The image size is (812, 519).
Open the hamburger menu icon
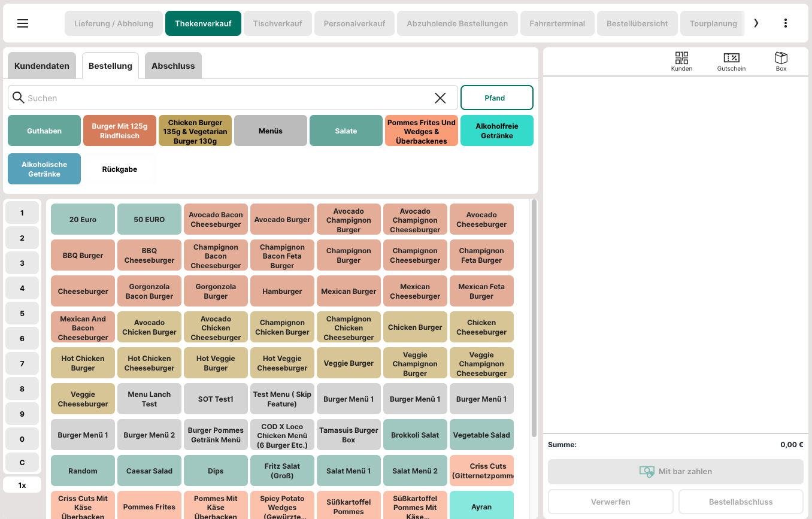23,23
